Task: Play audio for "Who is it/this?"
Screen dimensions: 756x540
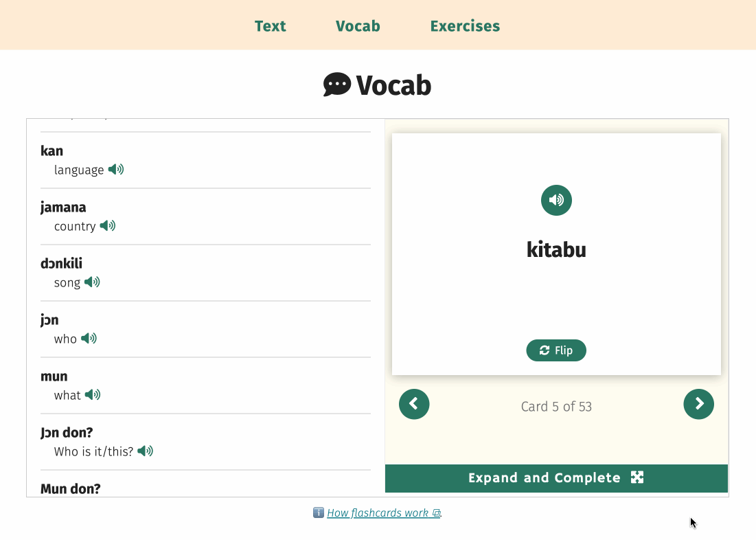Action: click(x=145, y=451)
